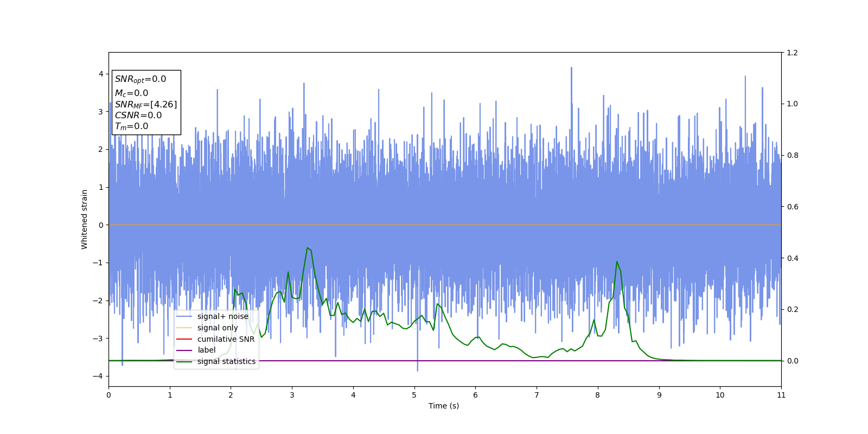The image size is (868, 434).
Task: Click the 'Time (s)' x-axis label
Action: pyautogui.click(x=444, y=406)
